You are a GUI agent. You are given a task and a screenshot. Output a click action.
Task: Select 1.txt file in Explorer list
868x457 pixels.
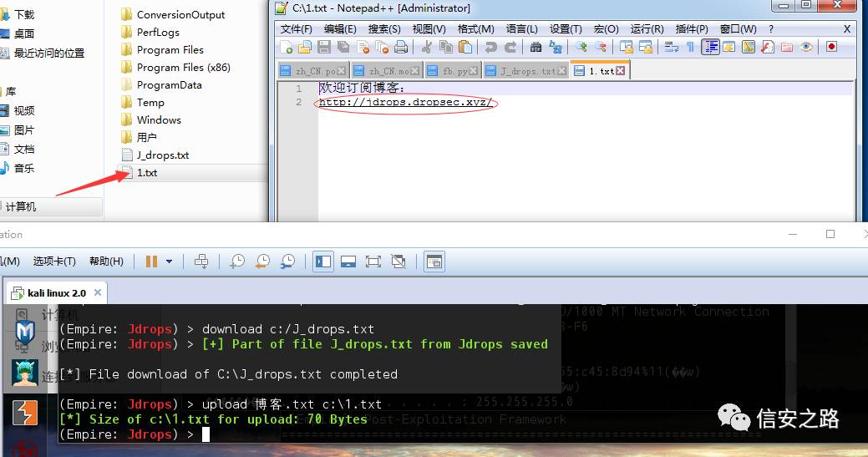(x=147, y=173)
